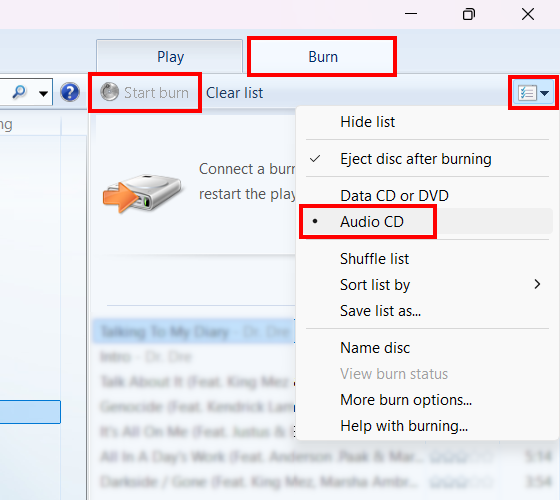This screenshot has width=560, height=500.
Task: Click the Start burn disc icon
Action: click(109, 92)
